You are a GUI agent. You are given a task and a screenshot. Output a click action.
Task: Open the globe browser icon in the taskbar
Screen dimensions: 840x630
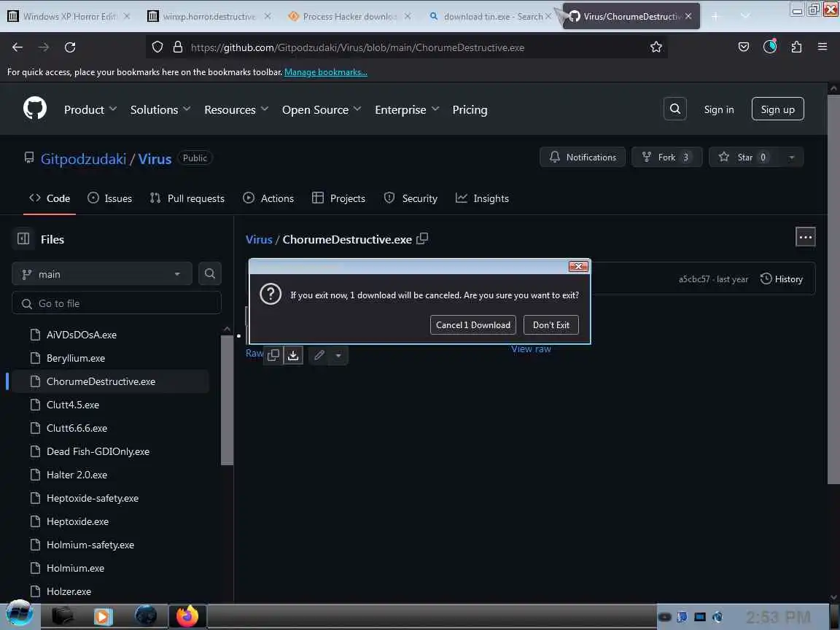tap(146, 616)
